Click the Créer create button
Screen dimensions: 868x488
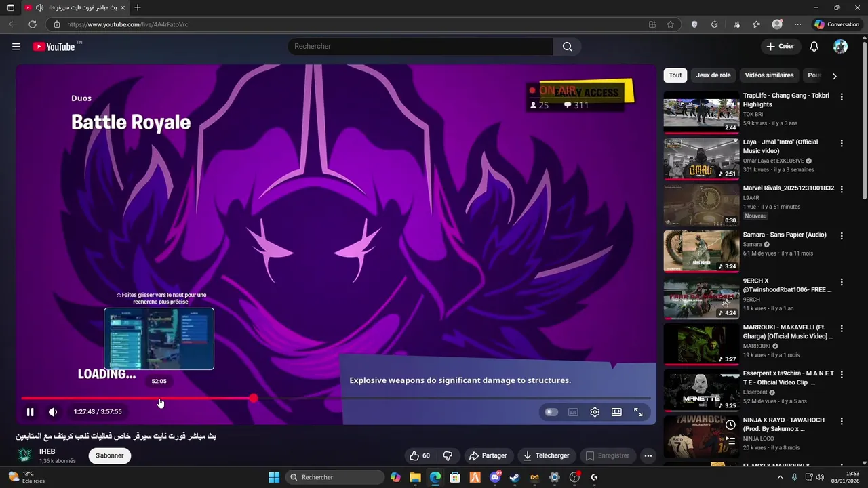coord(780,46)
